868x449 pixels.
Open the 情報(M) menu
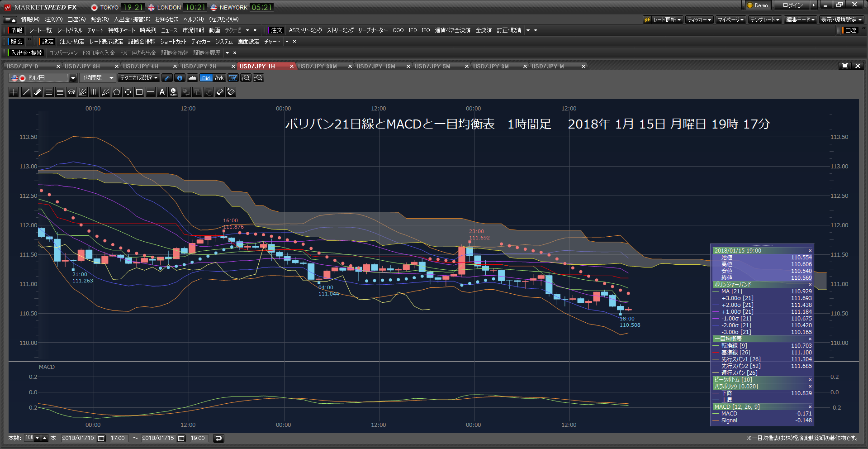pos(30,19)
